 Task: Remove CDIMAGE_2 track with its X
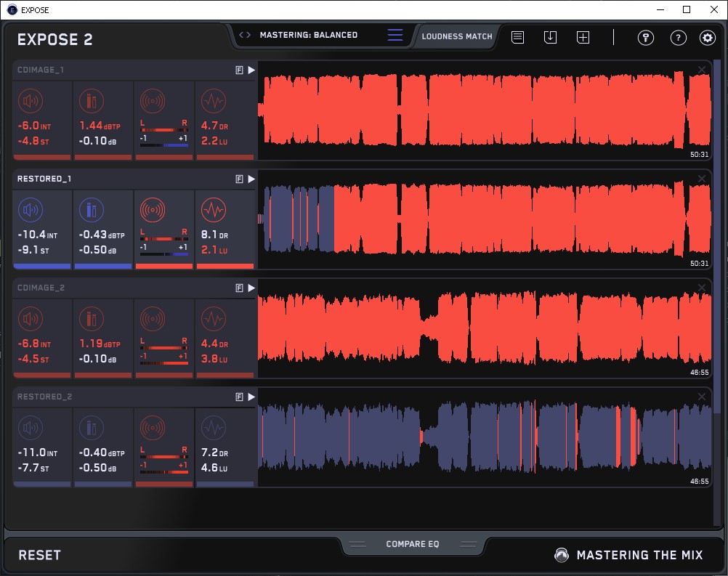coord(702,288)
